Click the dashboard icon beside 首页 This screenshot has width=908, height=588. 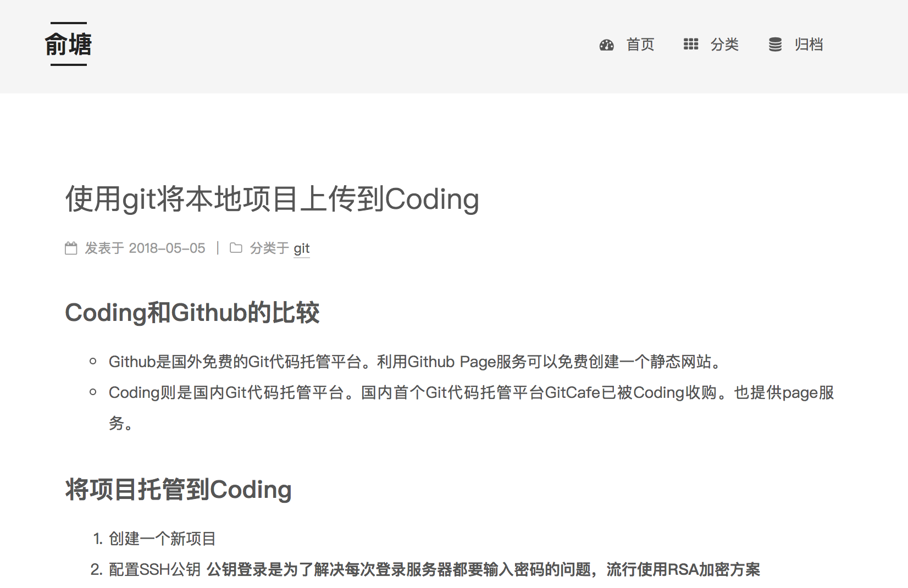(606, 45)
